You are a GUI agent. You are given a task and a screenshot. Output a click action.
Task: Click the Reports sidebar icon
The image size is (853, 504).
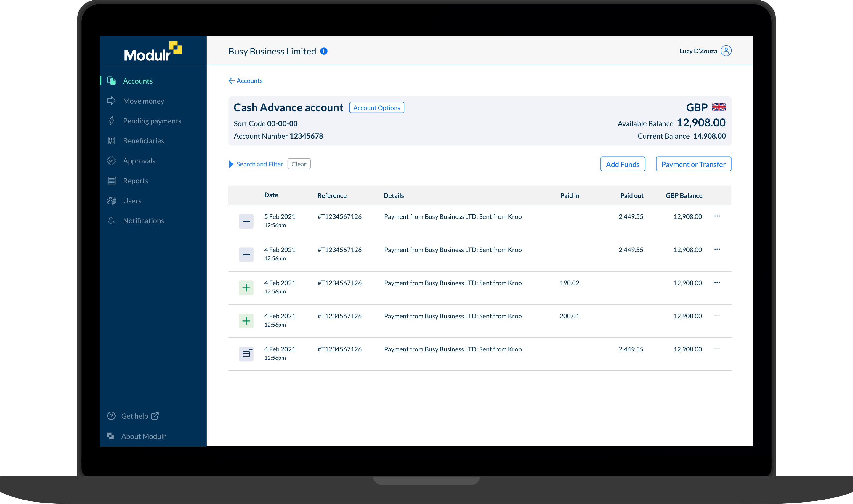(x=112, y=180)
